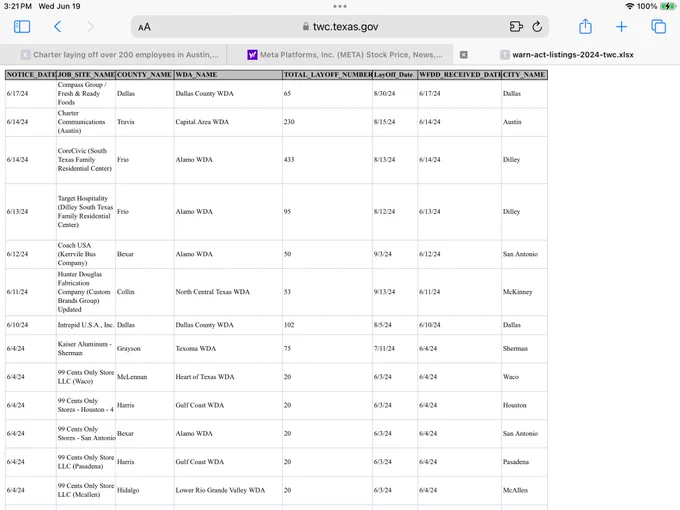Click the COUNTY_NAME column header
The height and width of the screenshot is (510, 680).
point(144,75)
